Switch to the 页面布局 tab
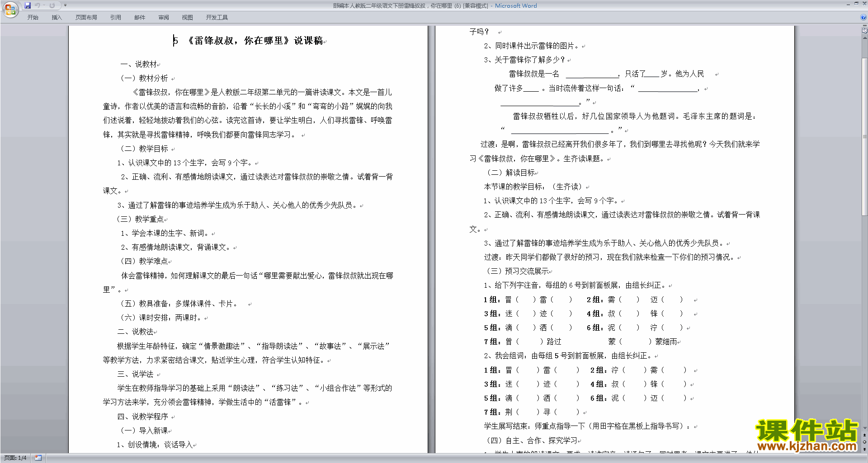 pos(86,17)
